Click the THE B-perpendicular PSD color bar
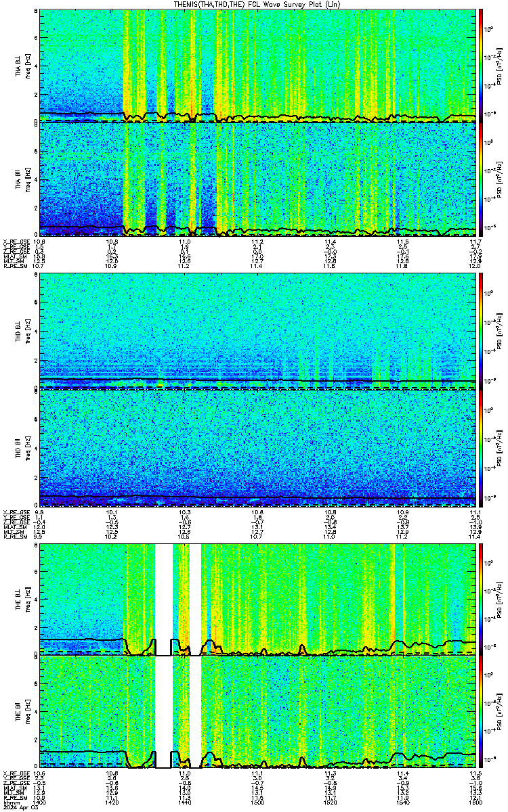 coord(482,598)
